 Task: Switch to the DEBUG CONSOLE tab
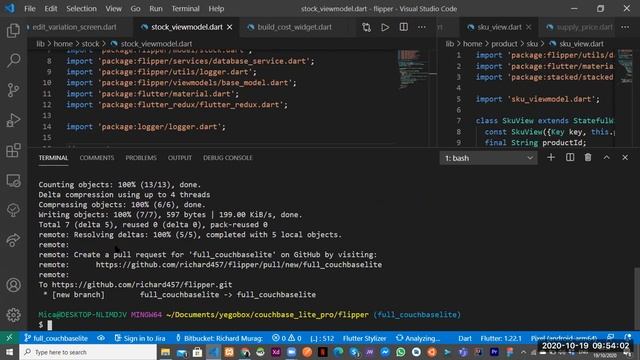point(228,158)
